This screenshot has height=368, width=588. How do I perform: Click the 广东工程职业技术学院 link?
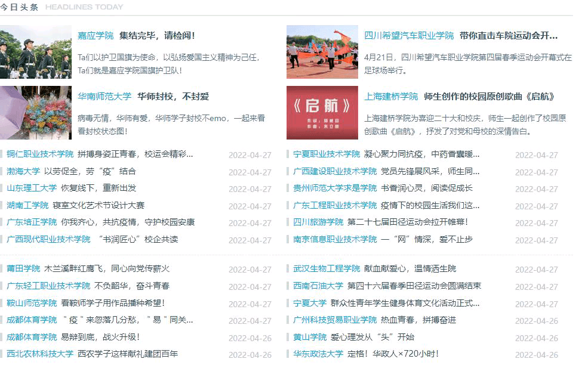[x=335, y=205]
